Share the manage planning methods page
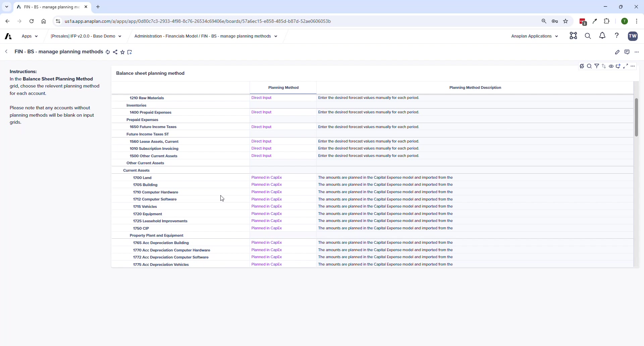 pyautogui.click(x=115, y=52)
